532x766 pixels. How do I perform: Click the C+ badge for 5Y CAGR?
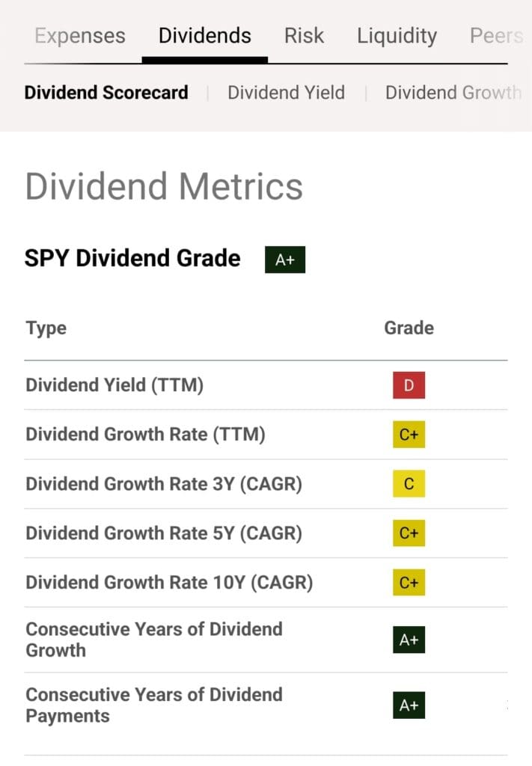409,533
